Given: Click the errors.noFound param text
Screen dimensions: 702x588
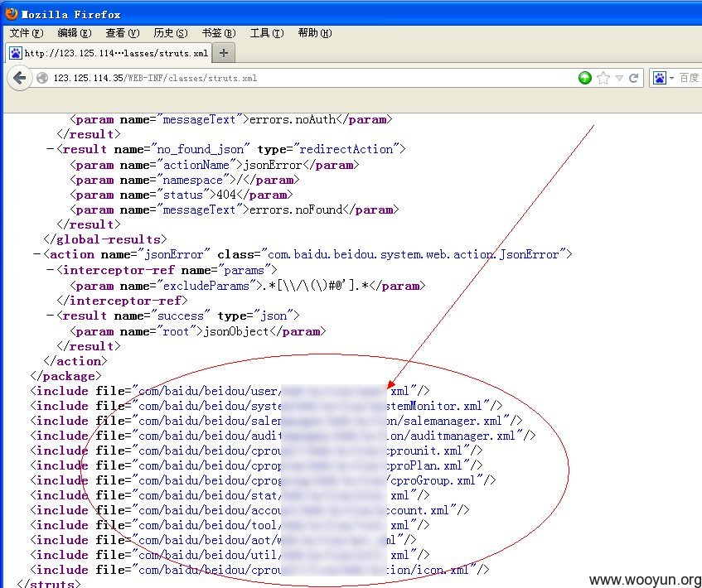Looking at the screenshot, I should [x=296, y=210].
